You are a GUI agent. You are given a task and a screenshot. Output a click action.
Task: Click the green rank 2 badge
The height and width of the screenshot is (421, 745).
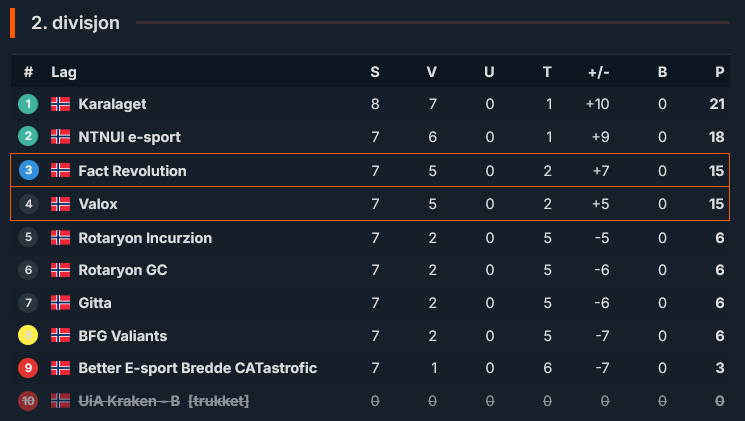(28, 137)
